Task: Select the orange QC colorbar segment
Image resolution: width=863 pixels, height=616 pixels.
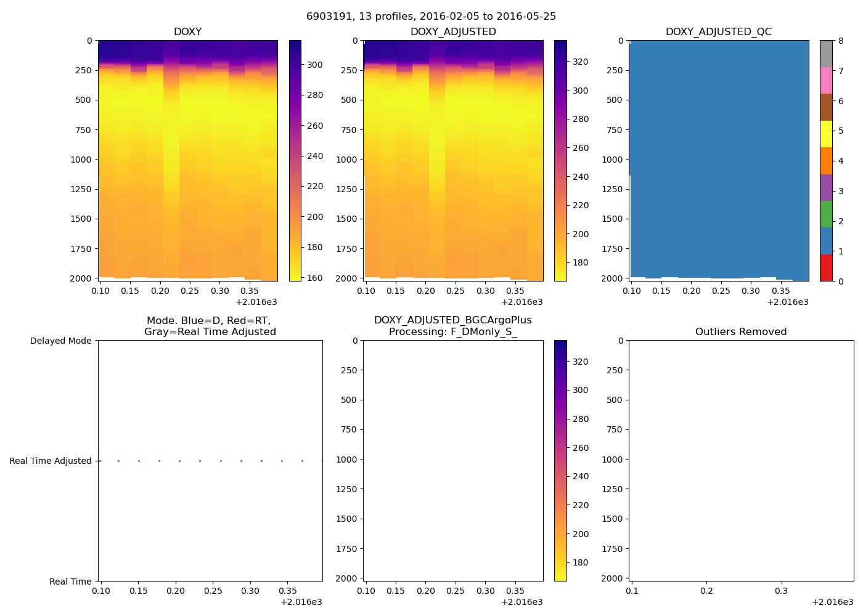Action: pyautogui.click(x=826, y=161)
